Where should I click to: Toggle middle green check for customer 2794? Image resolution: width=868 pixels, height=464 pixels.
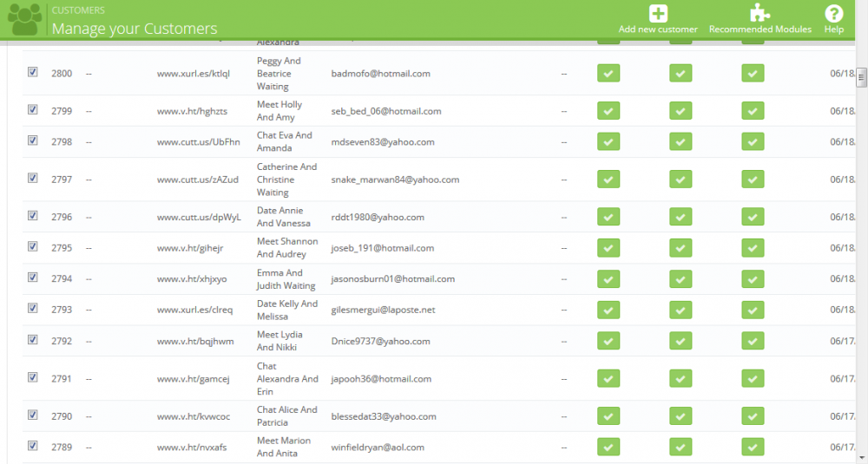point(681,278)
